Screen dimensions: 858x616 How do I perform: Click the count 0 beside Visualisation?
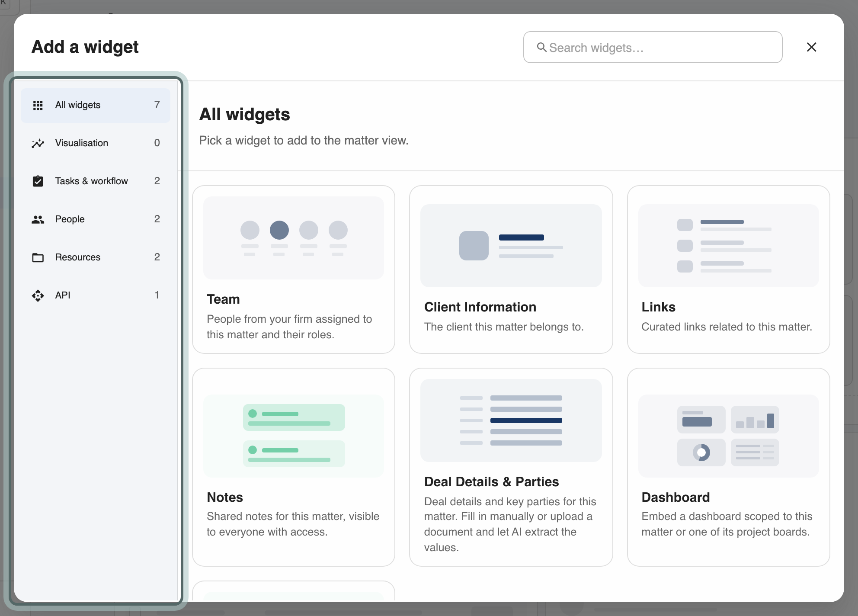tap(157, 143)
